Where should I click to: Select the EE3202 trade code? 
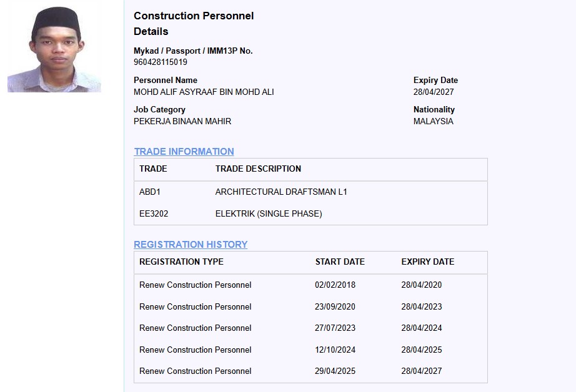154,213
